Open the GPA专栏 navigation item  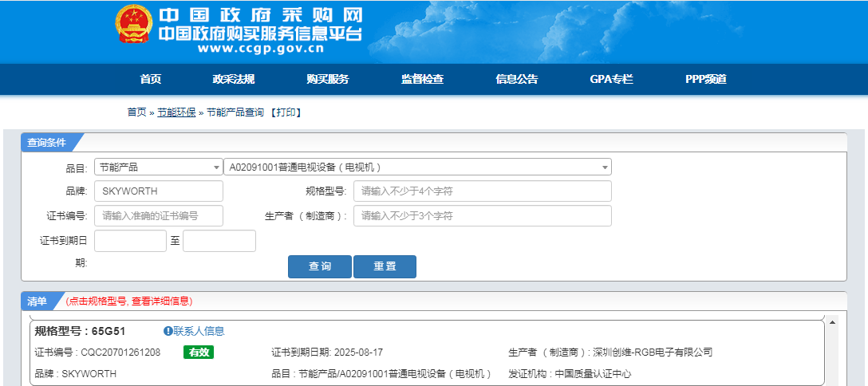point(611,79)
